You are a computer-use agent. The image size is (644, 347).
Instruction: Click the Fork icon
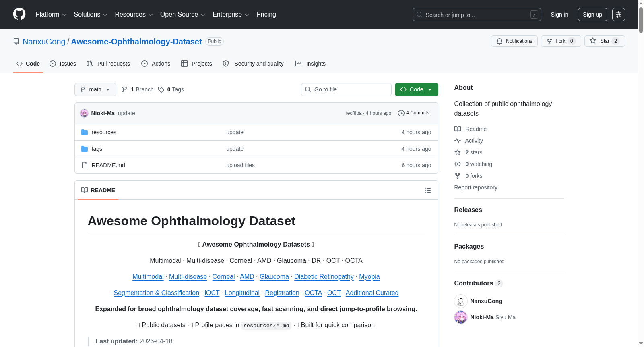pos(549,41)
